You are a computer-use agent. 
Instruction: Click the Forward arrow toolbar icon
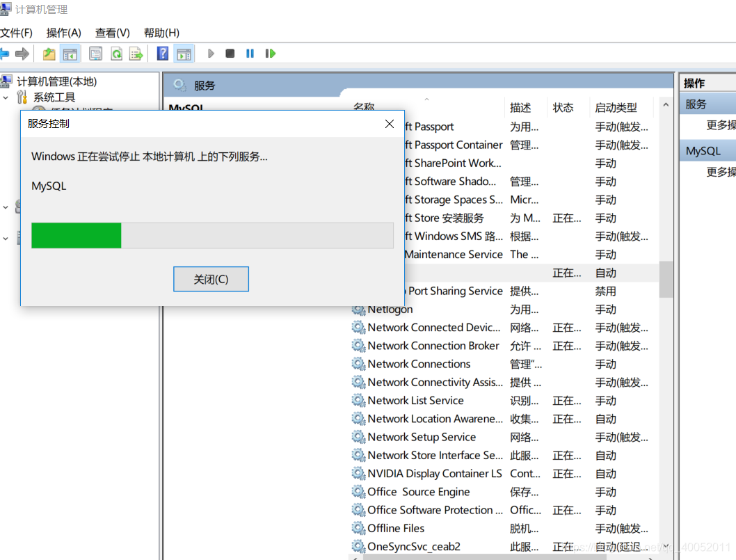click(22, 54)
